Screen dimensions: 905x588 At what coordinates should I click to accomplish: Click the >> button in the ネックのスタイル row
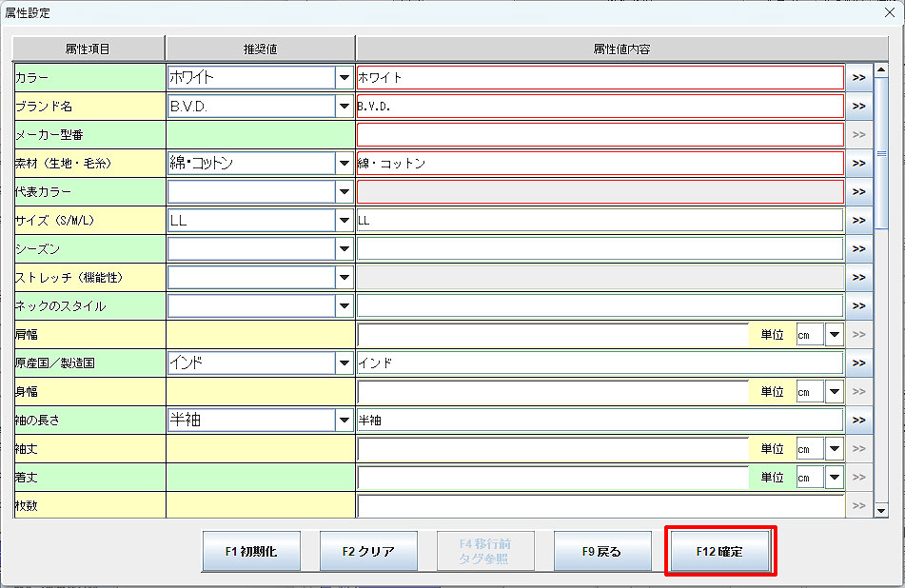[859, 306]
